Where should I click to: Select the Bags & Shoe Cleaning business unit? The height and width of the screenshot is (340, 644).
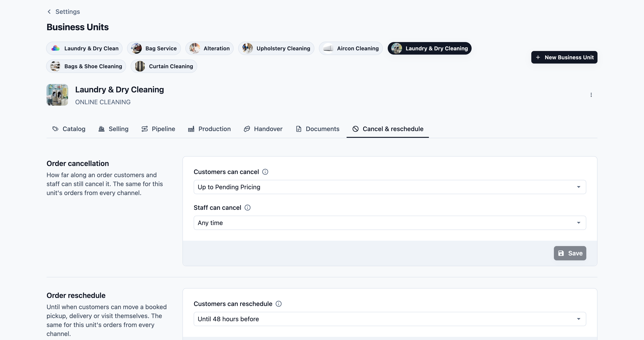click(86, 66)
